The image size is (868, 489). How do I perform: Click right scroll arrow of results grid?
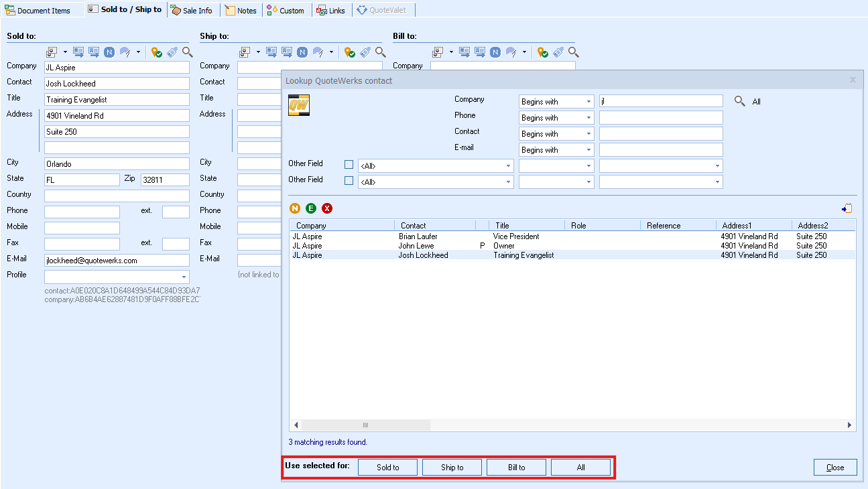(850, 425)
